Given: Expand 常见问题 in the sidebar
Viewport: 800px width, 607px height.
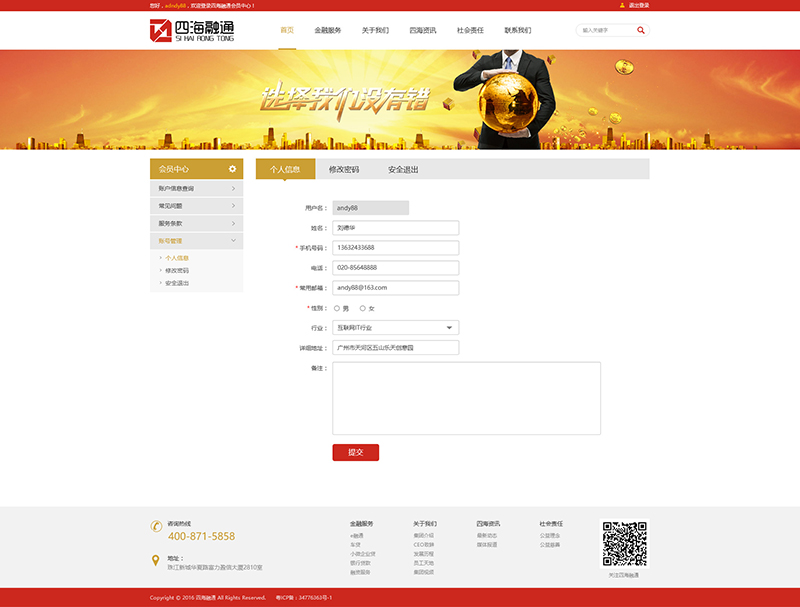Looking at the screenshot, I should (196, 206).
